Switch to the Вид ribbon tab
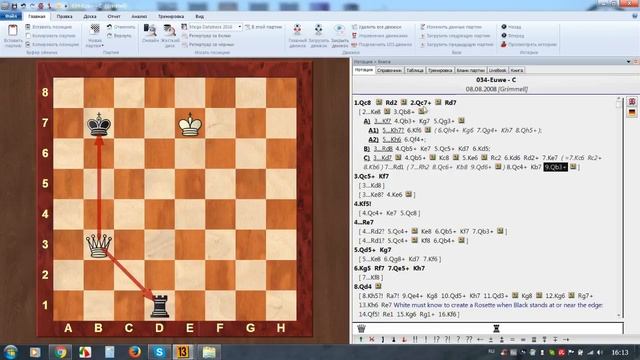This screenshot has height=360, width=640. coord(200,17)
